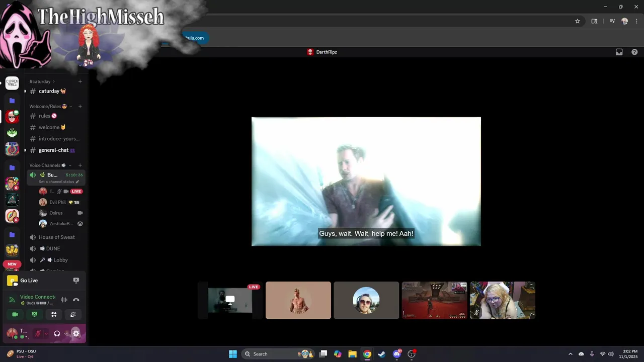The image size is (644, 362).
Task: Toggle screen share green button
Action: (x=34, y=314)
